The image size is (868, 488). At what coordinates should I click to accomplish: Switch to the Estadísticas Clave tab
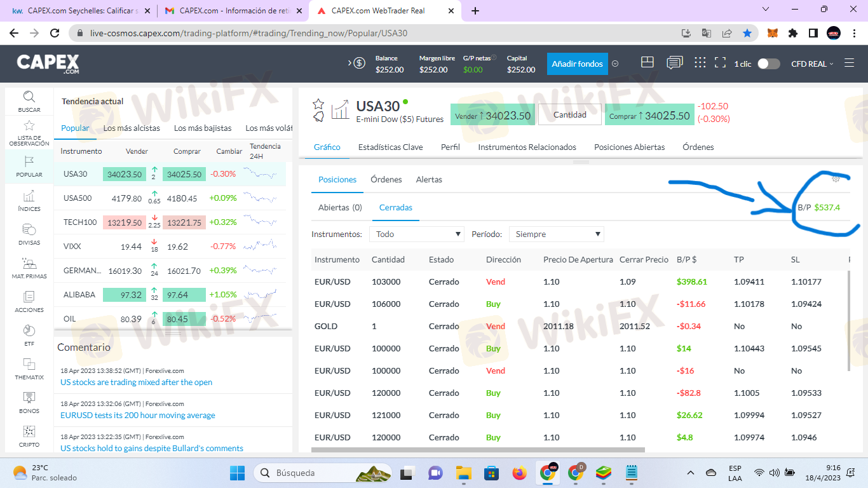390,147
